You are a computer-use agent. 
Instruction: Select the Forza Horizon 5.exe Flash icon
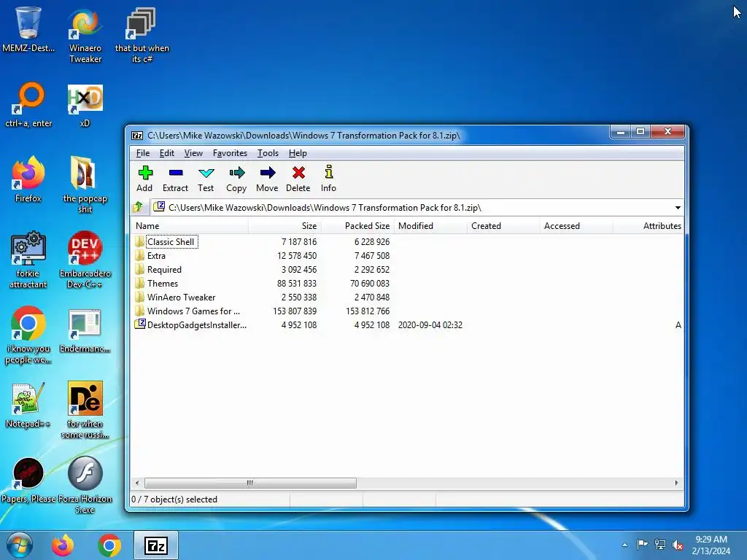click(x=85, y=485)
